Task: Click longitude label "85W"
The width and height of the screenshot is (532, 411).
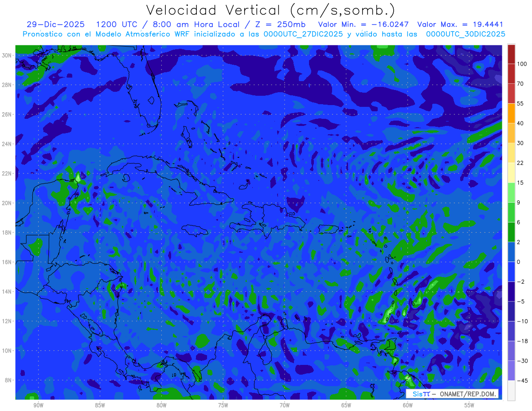Action: pos(100,405)
